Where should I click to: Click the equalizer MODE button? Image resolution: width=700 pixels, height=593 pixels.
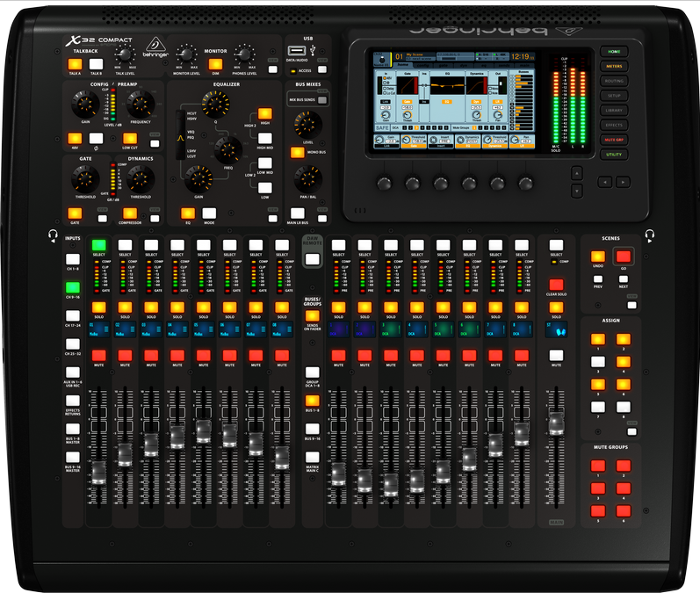(209, 213)
